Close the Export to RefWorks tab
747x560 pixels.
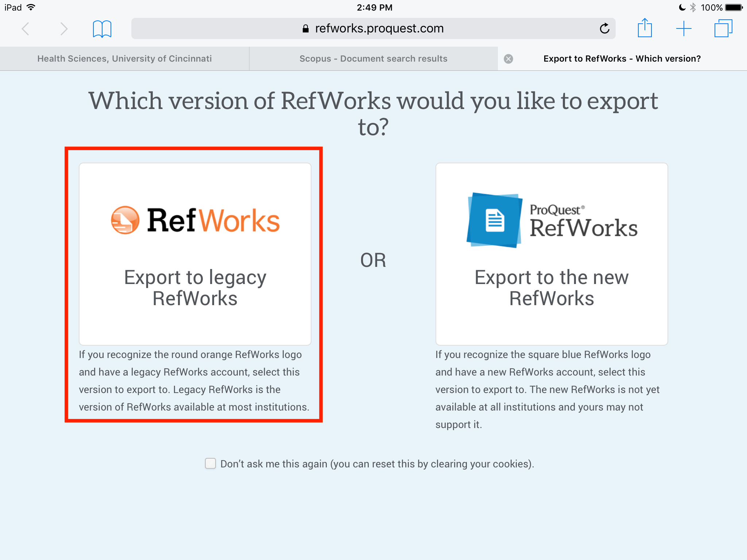pos(508,59)
